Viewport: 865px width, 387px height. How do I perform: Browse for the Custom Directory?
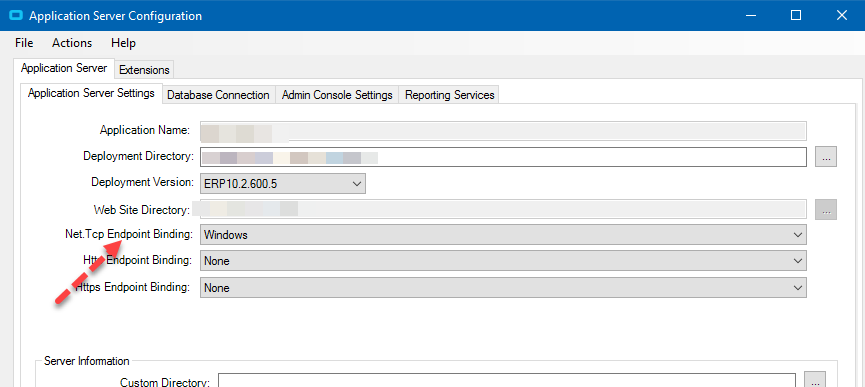coord(815,381)
